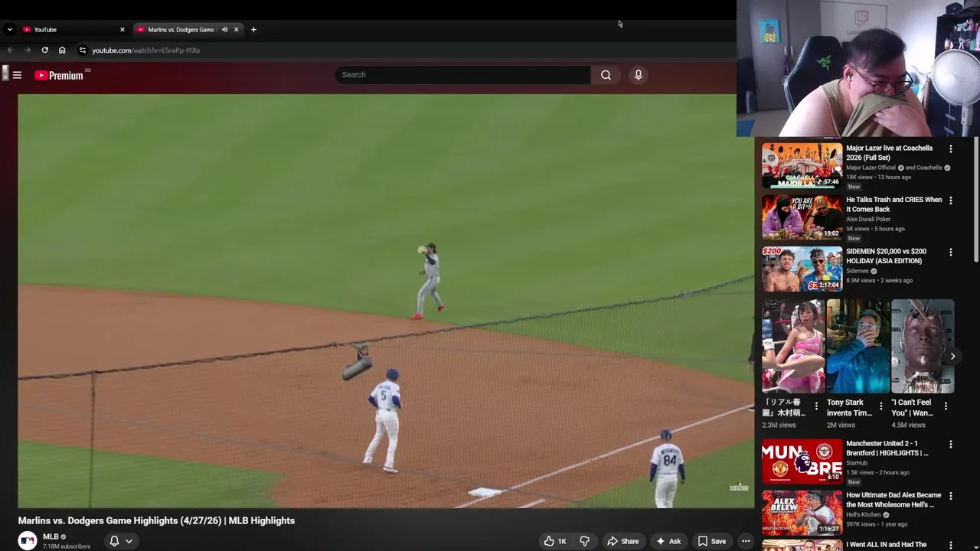Open He Talks Trash and CRIES thumbnail
The height and width of the screenshot is (551, 980).
pyautogui.click(x=802, y=217)
